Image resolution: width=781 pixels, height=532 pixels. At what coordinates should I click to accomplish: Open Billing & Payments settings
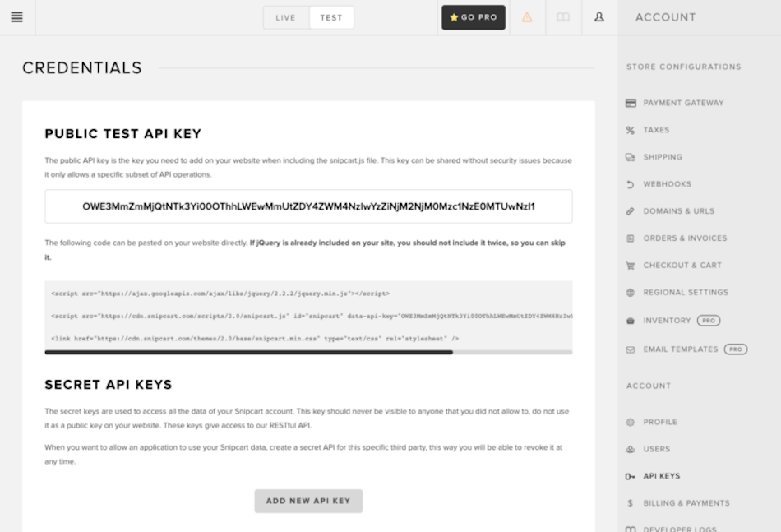687,502
